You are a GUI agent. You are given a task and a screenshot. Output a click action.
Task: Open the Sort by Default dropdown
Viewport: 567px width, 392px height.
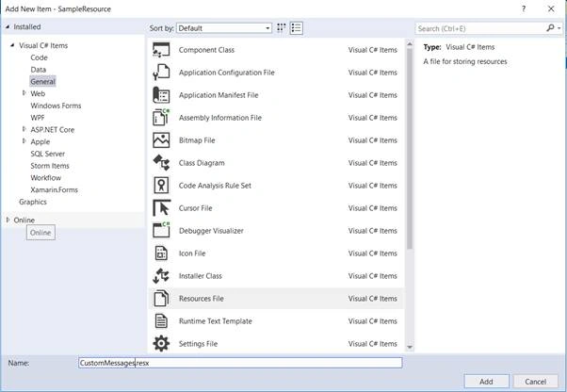pyautogui.click(x=224, y=28)
